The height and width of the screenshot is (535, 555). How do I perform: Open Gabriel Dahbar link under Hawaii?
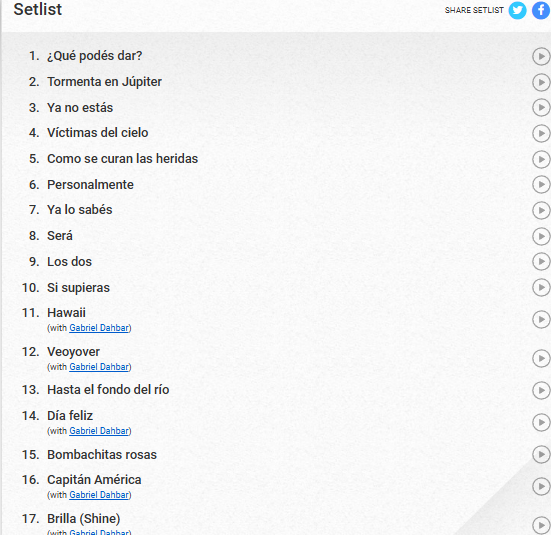click(99, 328)
